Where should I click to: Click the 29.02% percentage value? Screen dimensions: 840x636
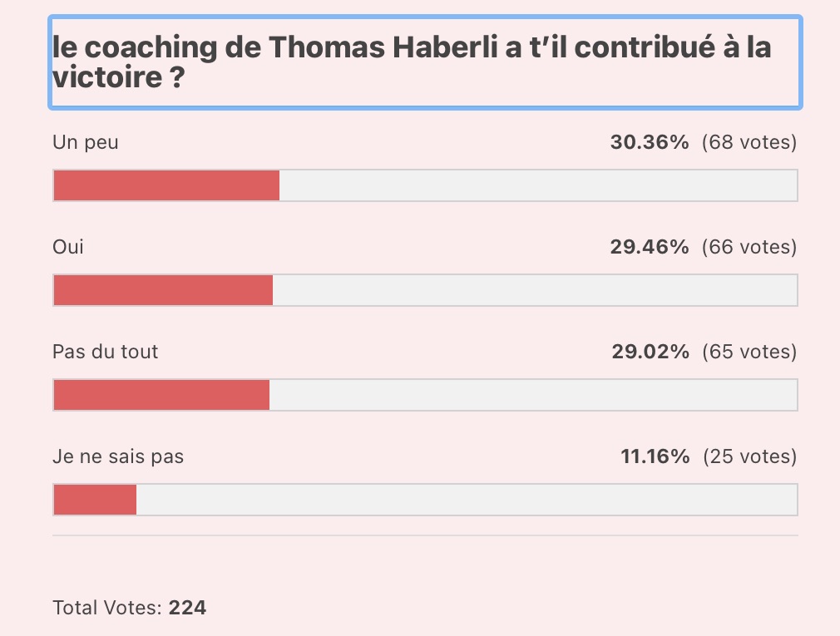[650, 352]
